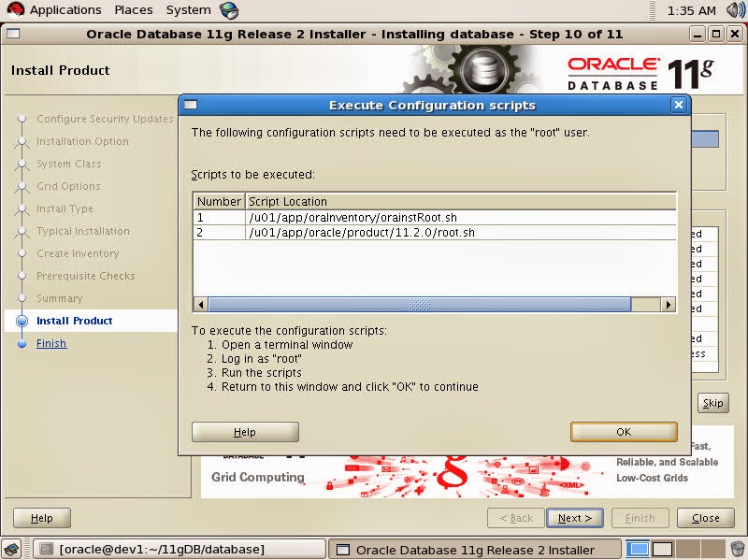Click the Install Type step
748x560 pixels.
pyautogui.click(x=65, y=208)
